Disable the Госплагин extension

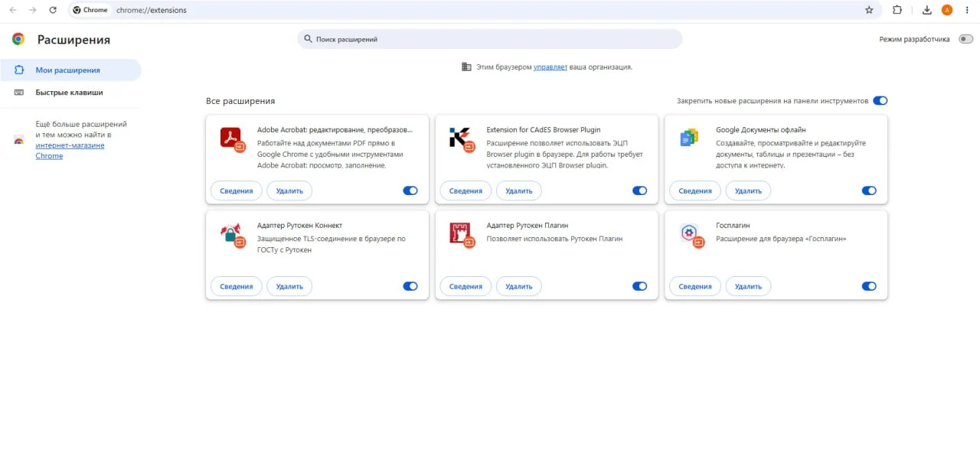click(869, 286)
